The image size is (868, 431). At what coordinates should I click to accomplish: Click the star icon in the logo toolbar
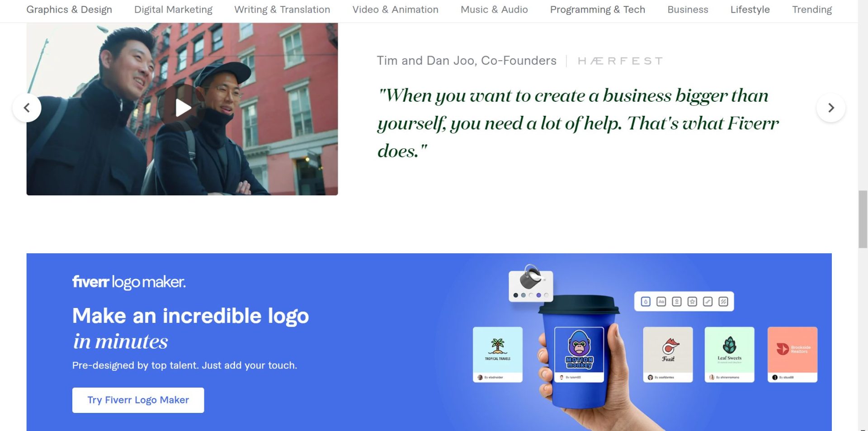click(x=692, y=302)
